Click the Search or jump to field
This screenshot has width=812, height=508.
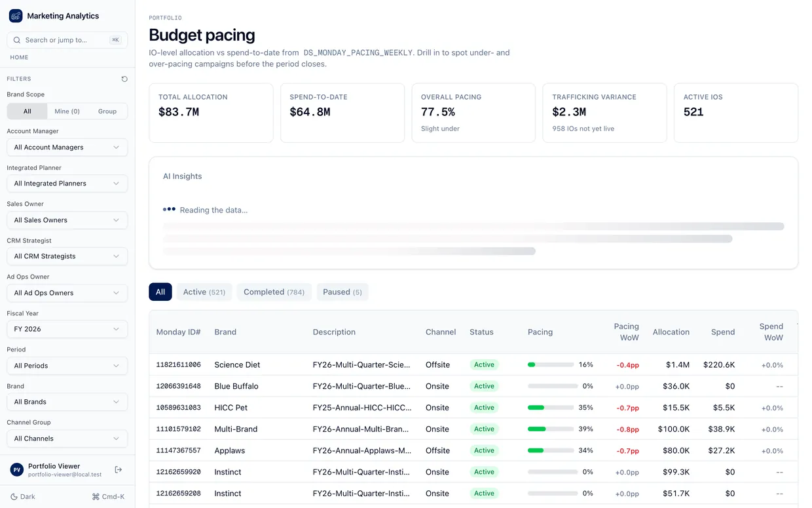click(x=67, y=40)
